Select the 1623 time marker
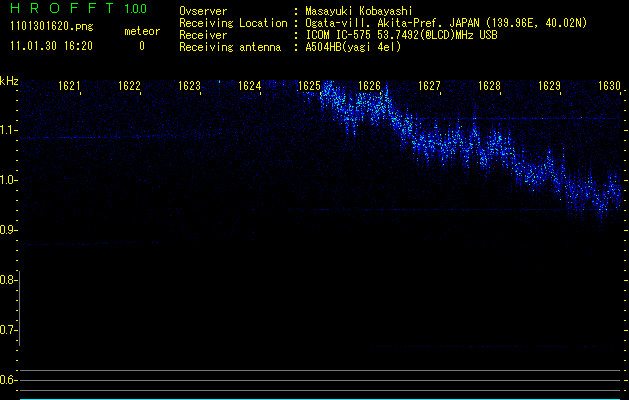Image resolution: width=629 pixels, height=400 pixels. coord(189,86)
